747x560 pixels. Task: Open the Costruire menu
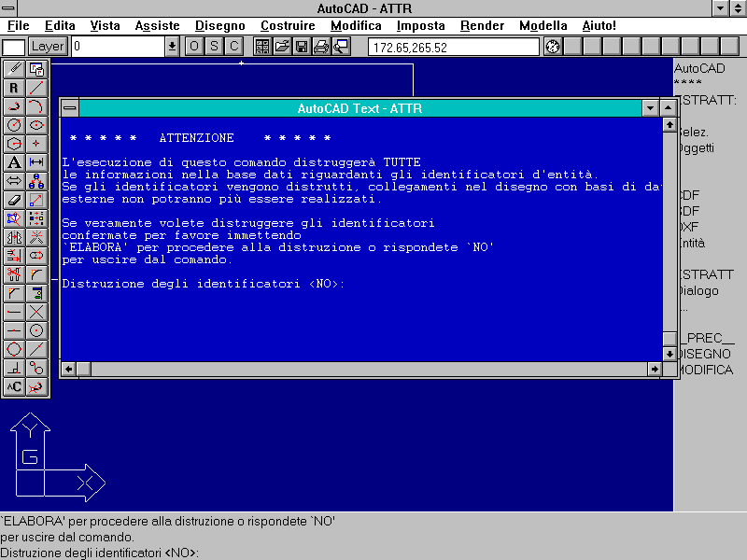(288, 26)
